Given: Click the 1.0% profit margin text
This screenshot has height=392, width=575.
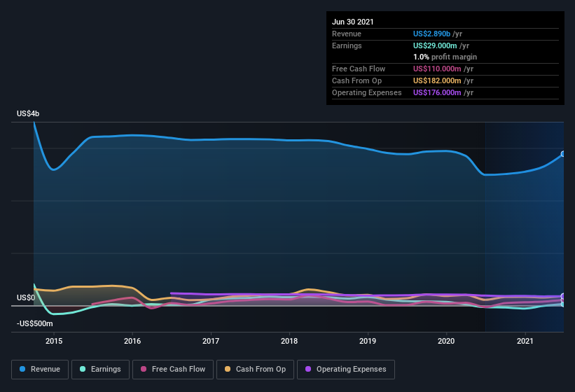Looking at the screenshot, I should [445, 57].
